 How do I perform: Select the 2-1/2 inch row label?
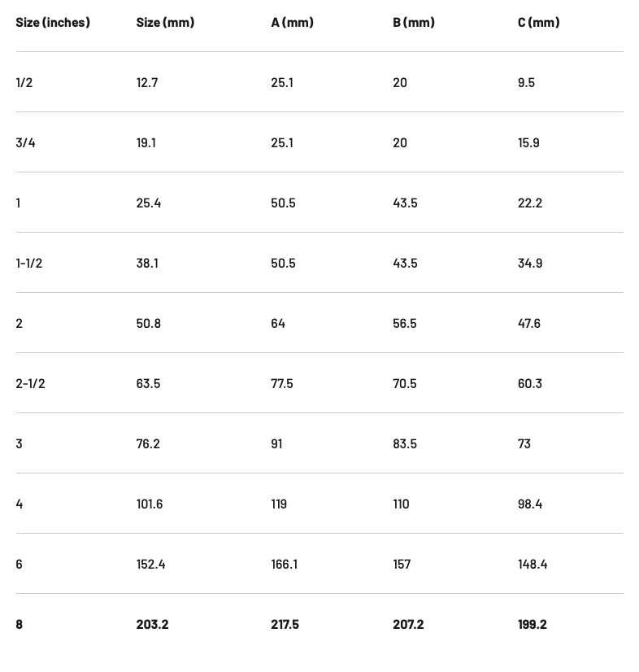coord(30,383)
